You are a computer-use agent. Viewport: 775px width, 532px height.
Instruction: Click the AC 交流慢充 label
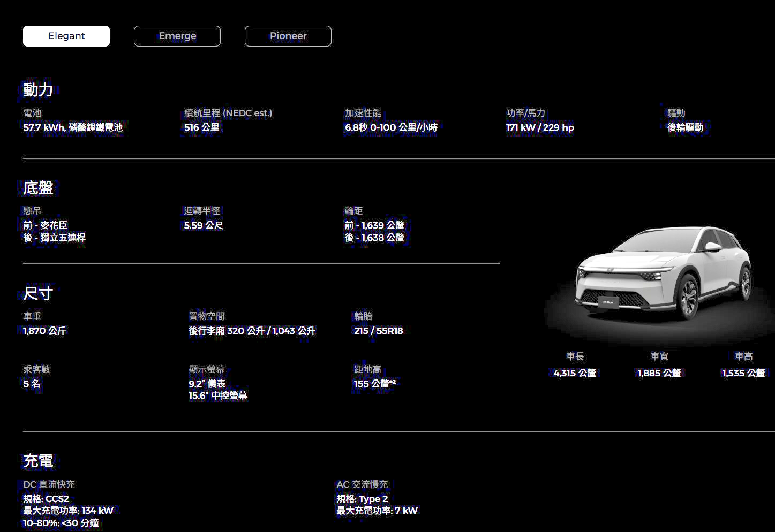pos(362,484)
